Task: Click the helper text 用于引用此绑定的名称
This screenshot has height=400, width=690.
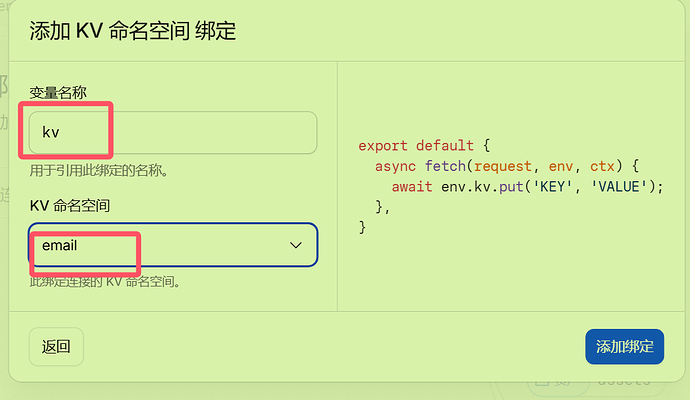Action: (99, 170)
